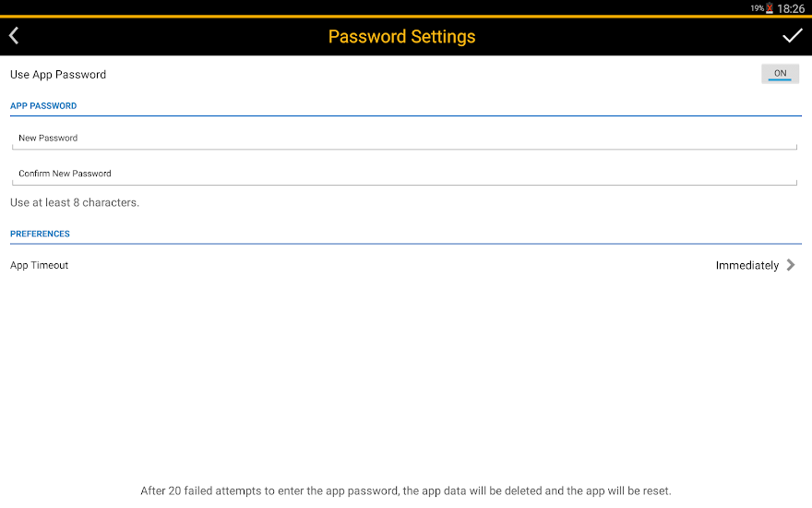Image resolution: width=812 pixels, height=508 pixels.
Task: Toggle the Use App Password ON switch
Action: (780, 74)
